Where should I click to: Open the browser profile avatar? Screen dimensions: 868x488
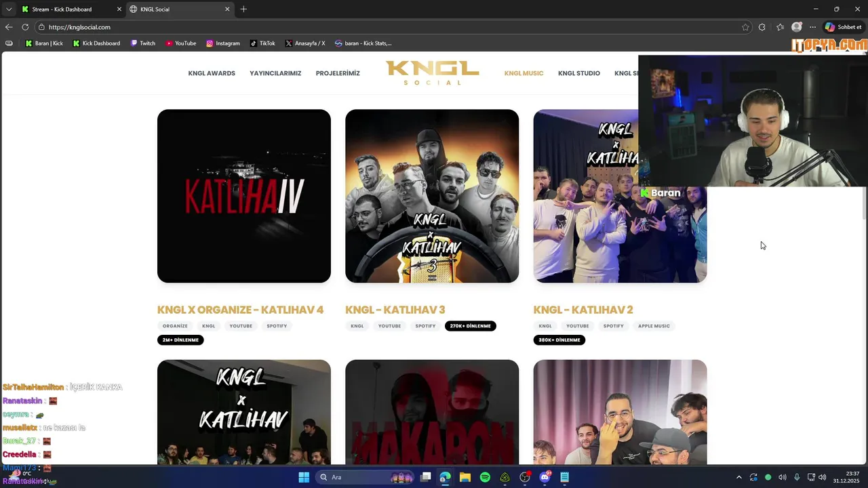tap(797, 27)
